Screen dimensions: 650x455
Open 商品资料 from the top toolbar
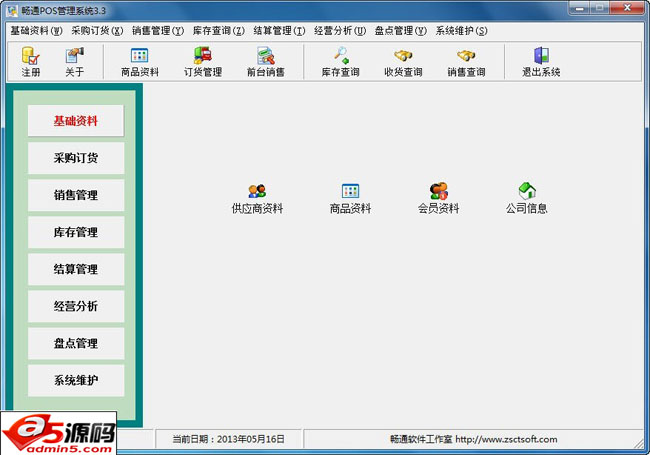coord(140,62)
